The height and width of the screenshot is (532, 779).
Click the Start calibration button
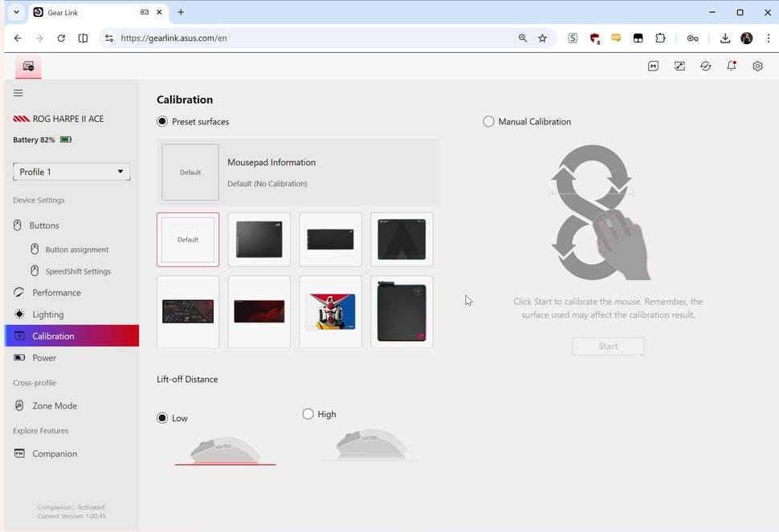608,347
